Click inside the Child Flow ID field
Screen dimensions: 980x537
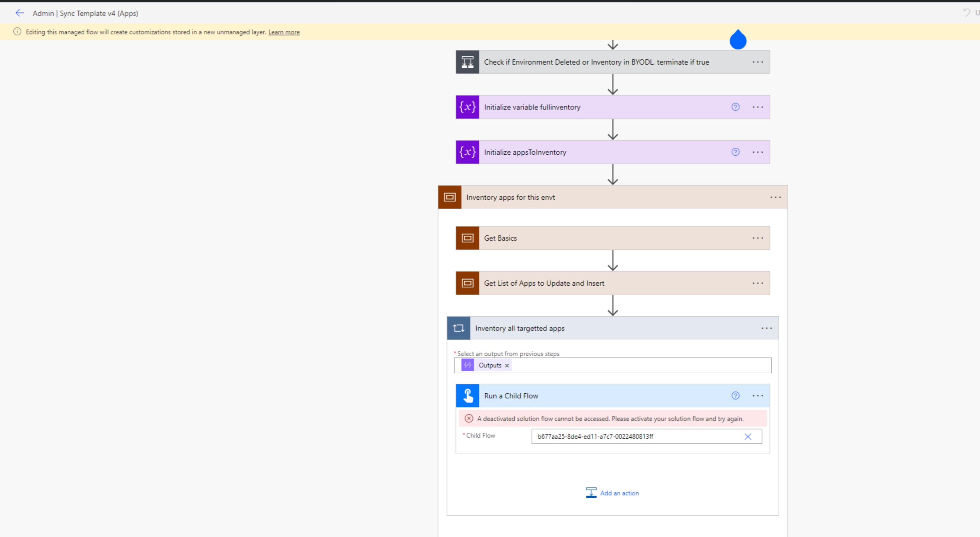click(x=628, y=437)
